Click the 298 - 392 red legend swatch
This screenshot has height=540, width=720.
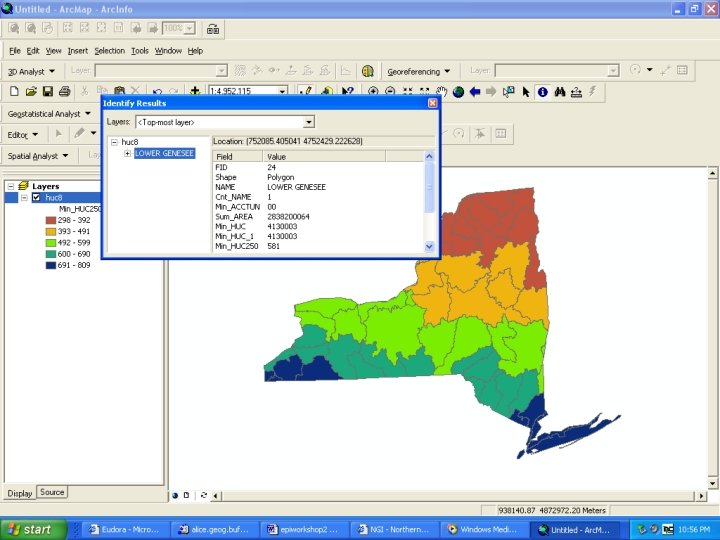[x=51, y=220]
